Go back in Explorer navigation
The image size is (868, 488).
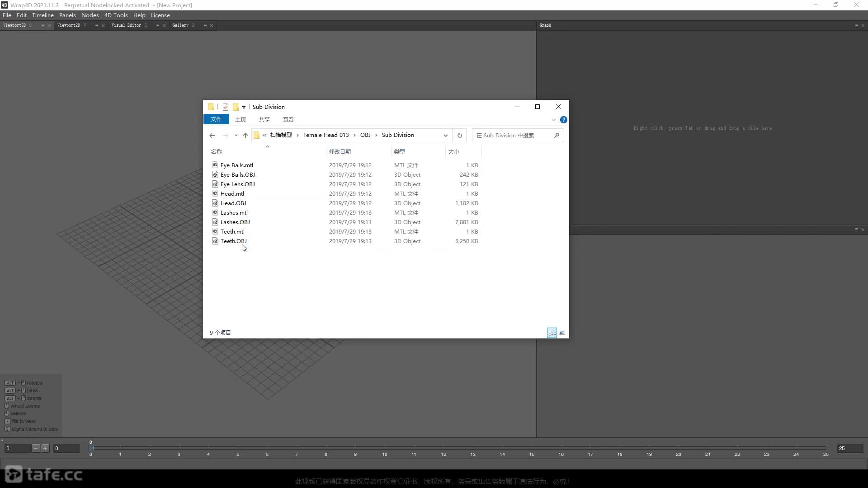tap(212, 135)
